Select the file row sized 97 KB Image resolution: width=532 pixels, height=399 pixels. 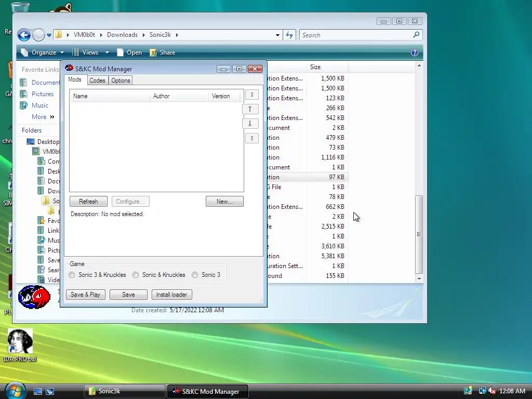click(308, 177)
